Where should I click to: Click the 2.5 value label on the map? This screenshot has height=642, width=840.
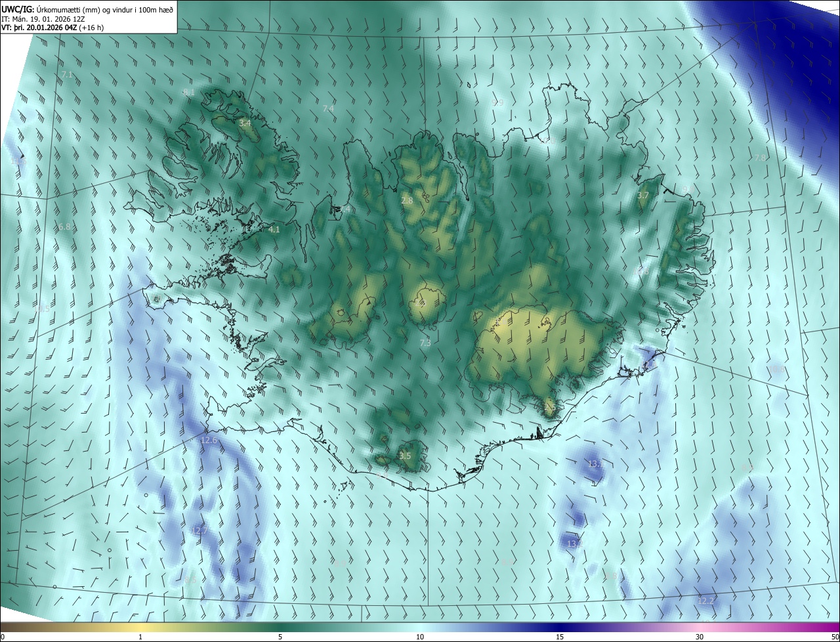(x=550, y=407)
